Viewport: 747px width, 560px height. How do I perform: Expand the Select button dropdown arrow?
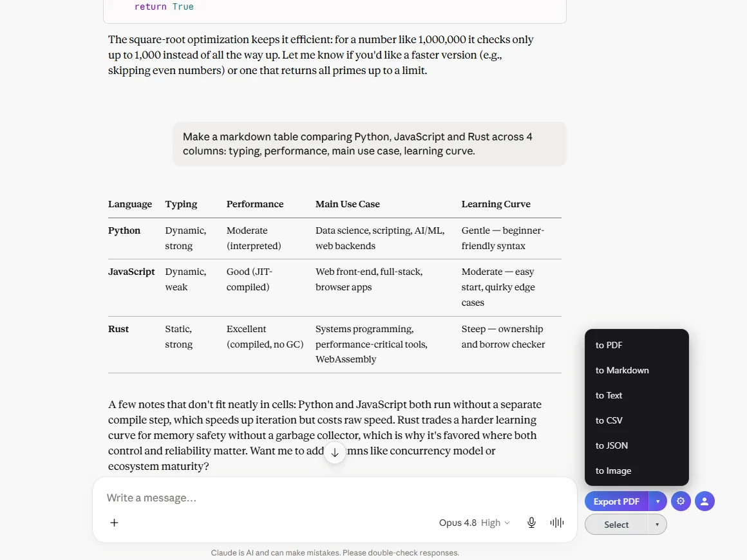pyautogui.click(x=657, y=525)
